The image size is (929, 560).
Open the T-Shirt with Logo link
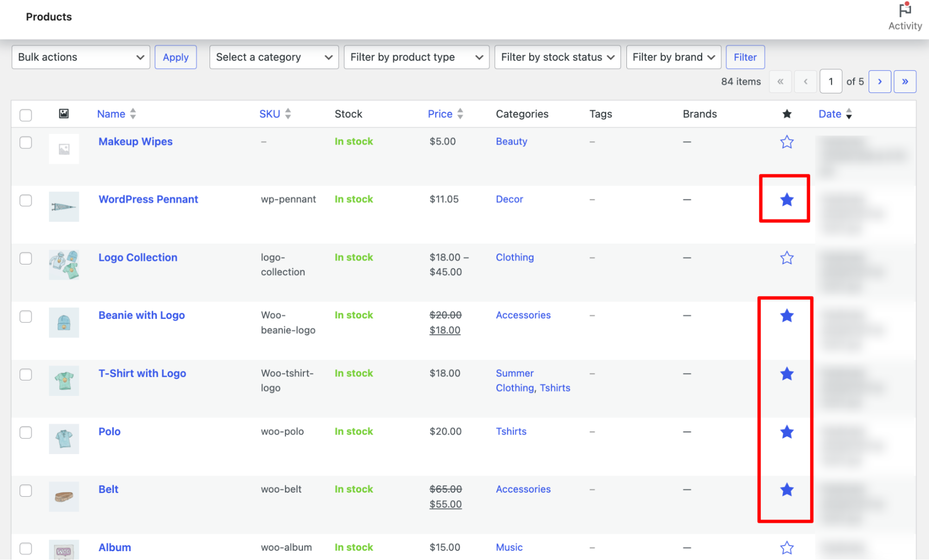[142, 374]
